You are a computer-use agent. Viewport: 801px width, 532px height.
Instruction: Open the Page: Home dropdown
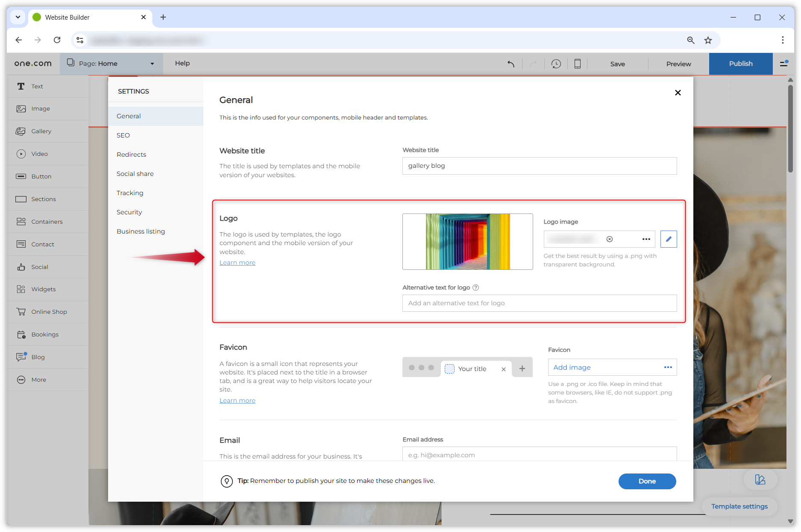(x=111, y=63)
